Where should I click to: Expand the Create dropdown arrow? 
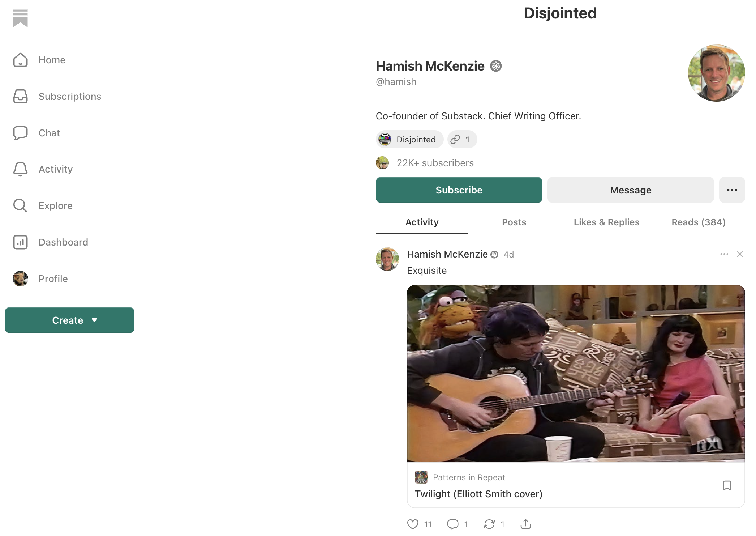(x=95, y=320)
